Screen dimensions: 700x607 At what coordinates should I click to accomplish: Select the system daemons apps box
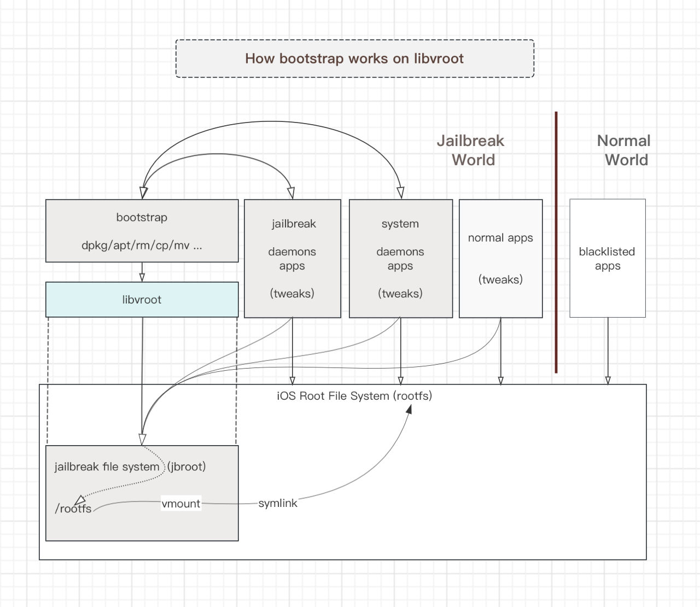point(401,259)
